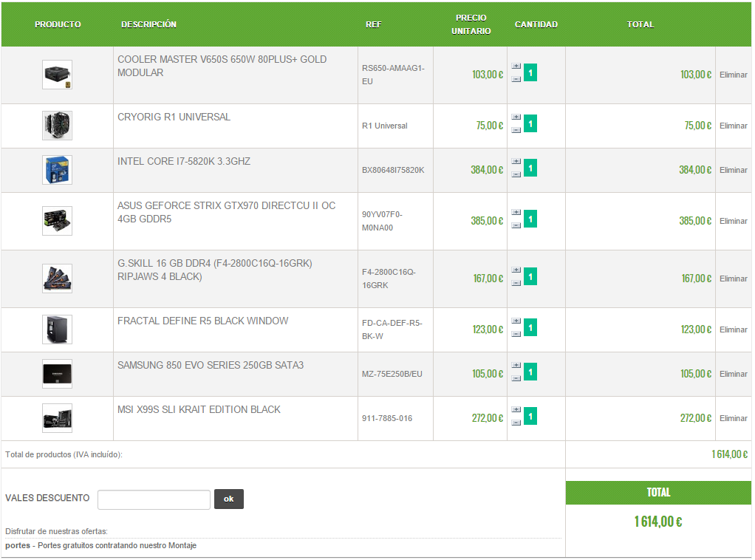Image resolution: width=755 pixels, height=560 pixels.
Task: Remove MSI X99S Krait with Eliminar
Action: coord(734,418)
